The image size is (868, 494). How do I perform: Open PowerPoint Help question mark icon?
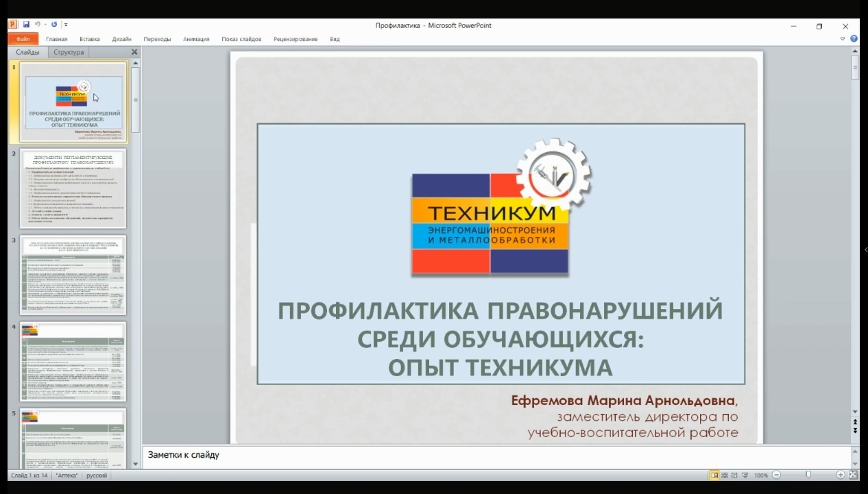point(854,39)
